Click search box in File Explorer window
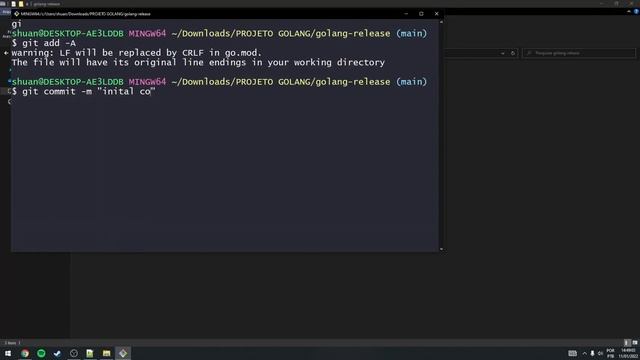The width and height of the screenshot is (640, 360). (579, 53)
